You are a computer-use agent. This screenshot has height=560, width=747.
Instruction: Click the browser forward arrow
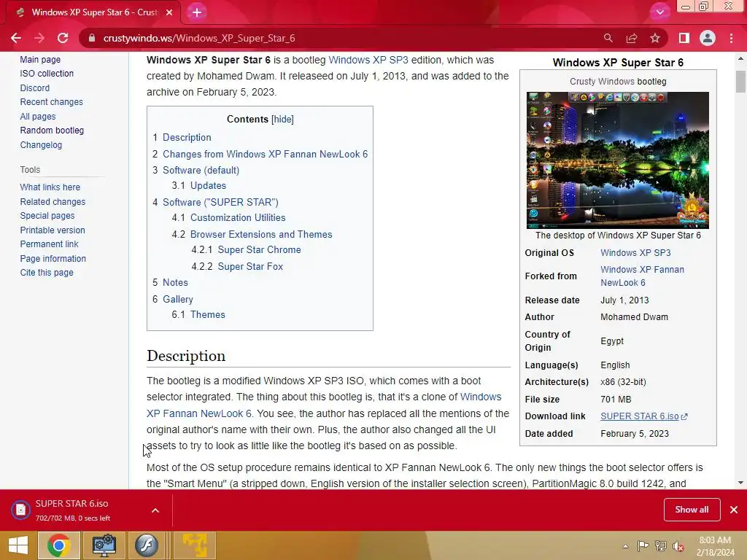click(x=39, y=38)
